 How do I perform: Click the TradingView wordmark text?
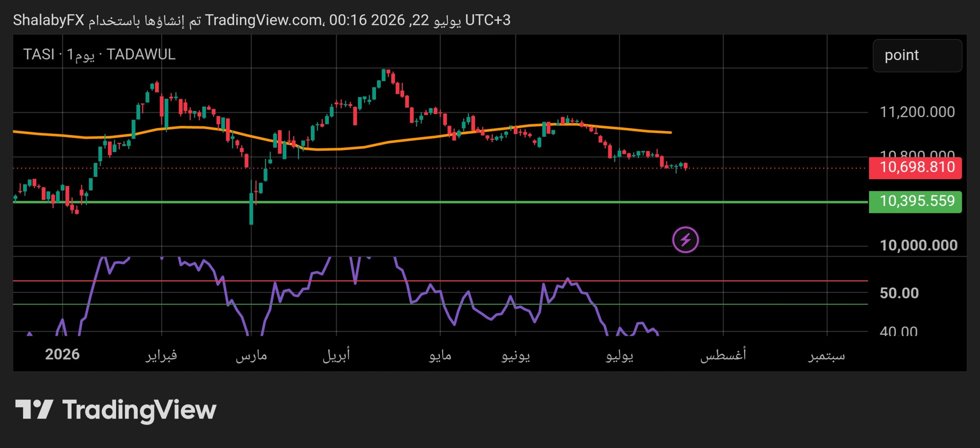[139, 410]
